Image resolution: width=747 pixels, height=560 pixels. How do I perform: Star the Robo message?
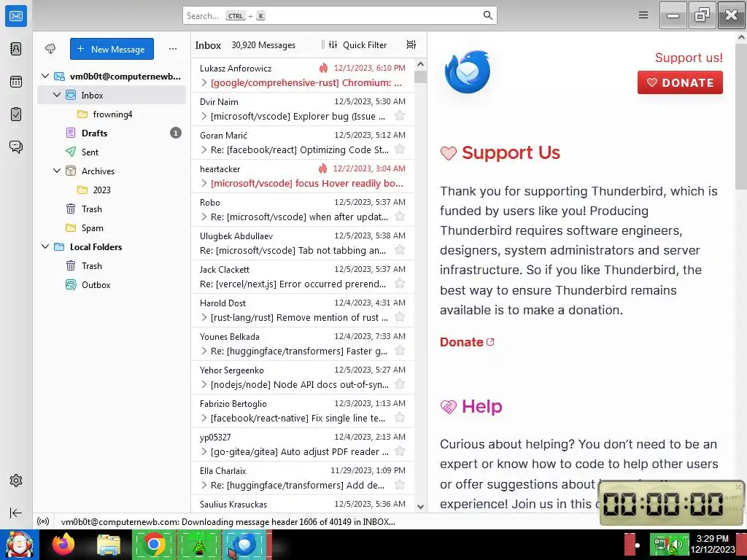tap(400, 217)
